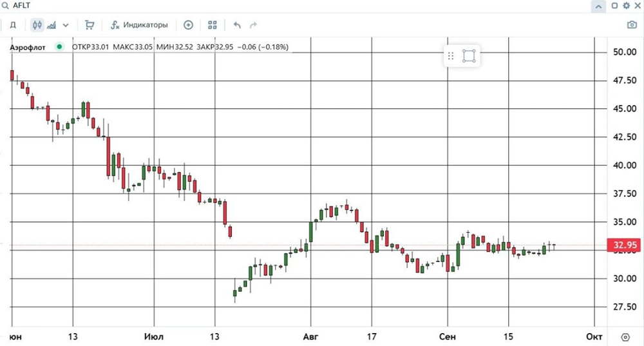Select the candlestick chart type icon
Image resolution: width=644 pixels, height=346 pixels.
(37, 25)
